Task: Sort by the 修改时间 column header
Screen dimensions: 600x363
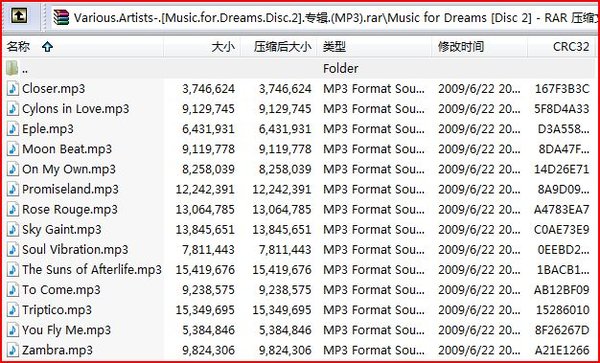Action: tap(479, 47)
